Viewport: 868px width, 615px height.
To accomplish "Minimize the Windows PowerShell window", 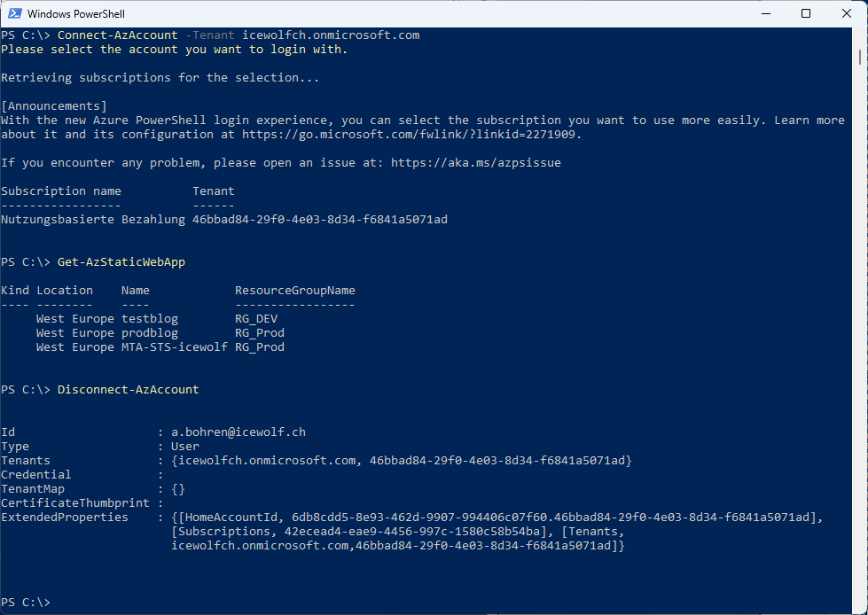I will (766, 13).
